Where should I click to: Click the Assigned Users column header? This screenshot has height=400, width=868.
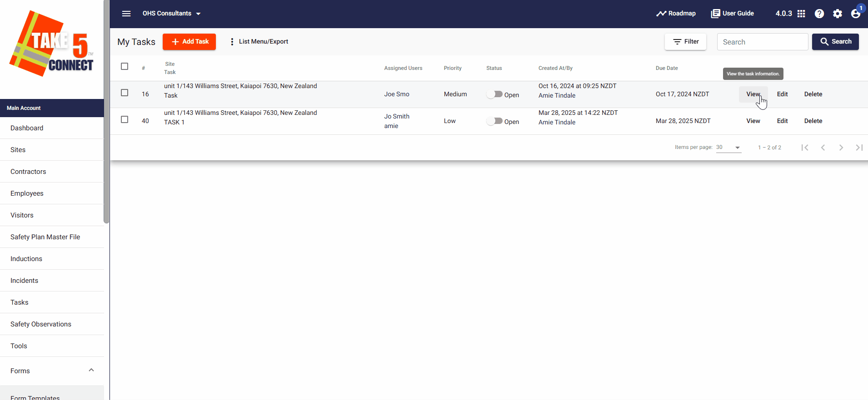click(x=403, y=68)
